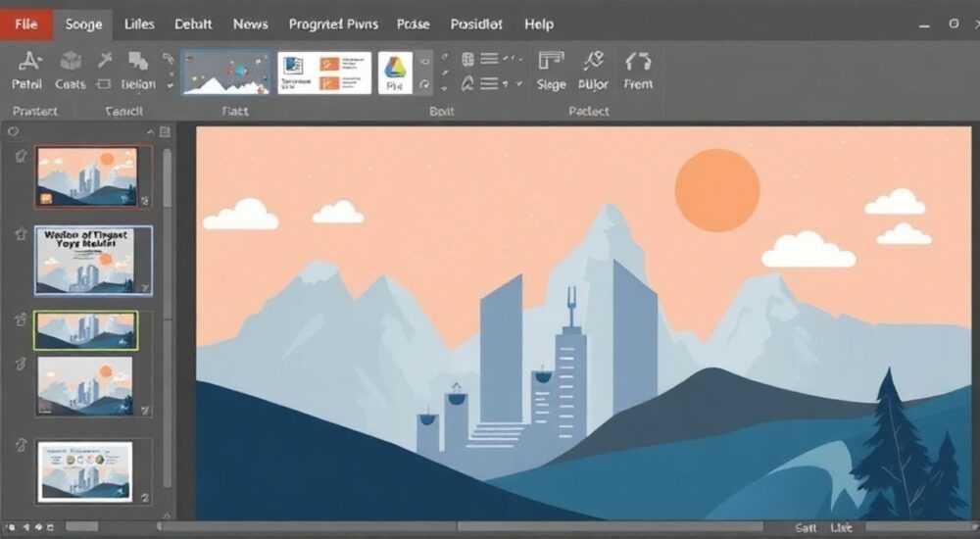Viewport: 980px width, 539px height.
Task: Toggle the marker beside the fifth slide thumbnail
Action: (21, 445)
